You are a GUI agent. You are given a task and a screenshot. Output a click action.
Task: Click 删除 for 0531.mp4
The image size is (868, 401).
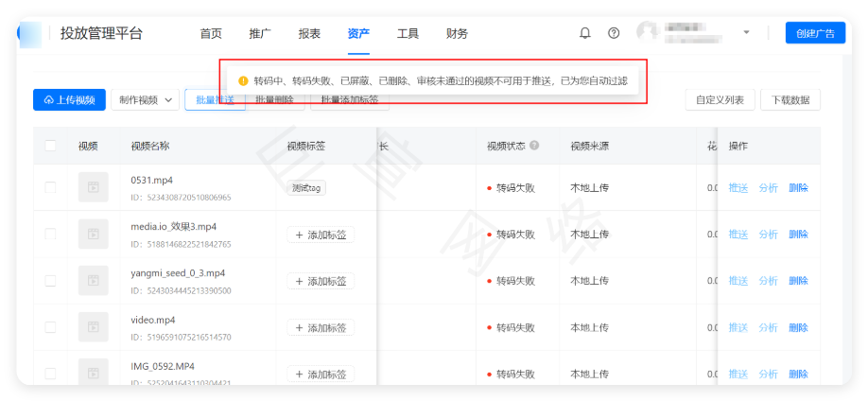(x=798, y=188)
